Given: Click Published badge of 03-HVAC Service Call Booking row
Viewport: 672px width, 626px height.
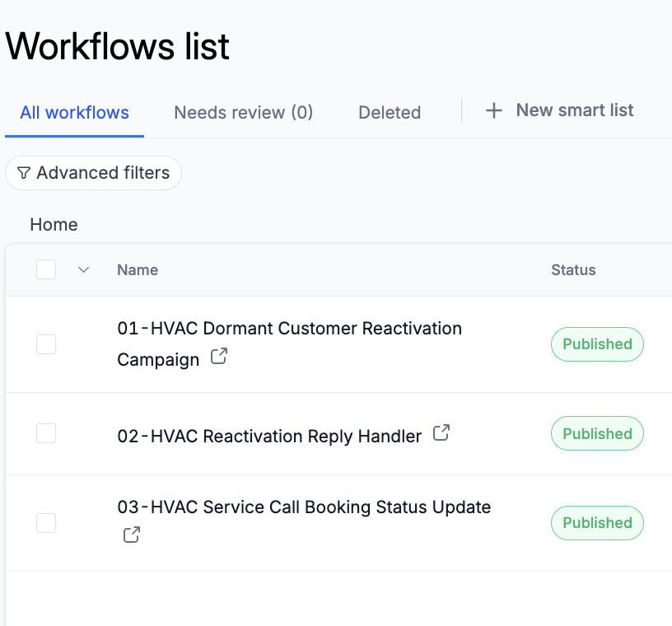Looking at the screenshot, I should [x=597, y=523].
